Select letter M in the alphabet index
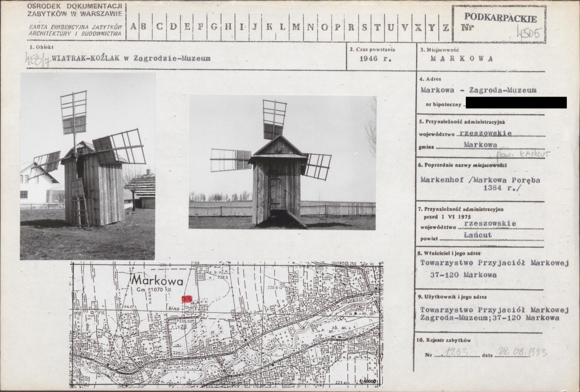Viewport: 580px width, 392px height. coord(296,27)
